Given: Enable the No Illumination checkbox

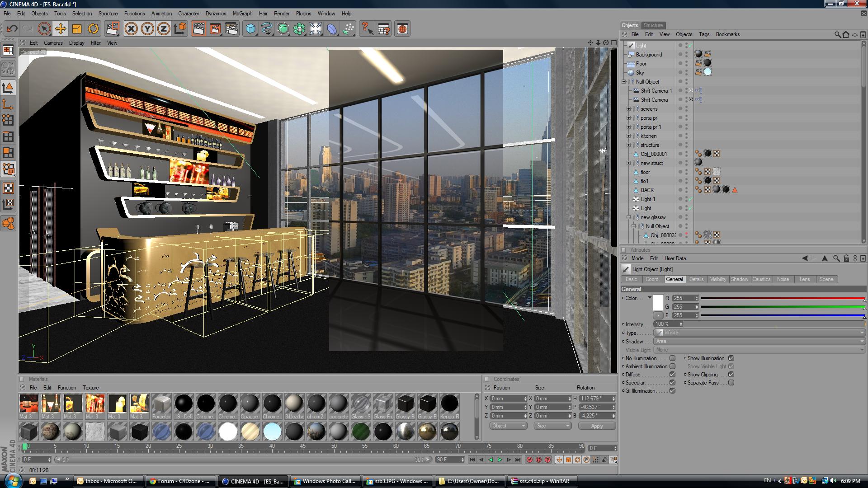Looking at the screenshot, I should click(x=672, y=358).
